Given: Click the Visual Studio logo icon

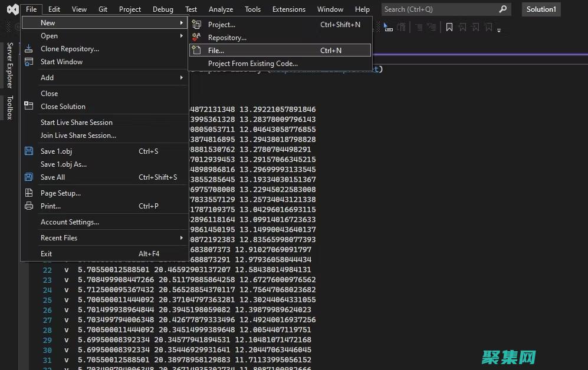Looking at the screenshot, I should click(10, 9).
